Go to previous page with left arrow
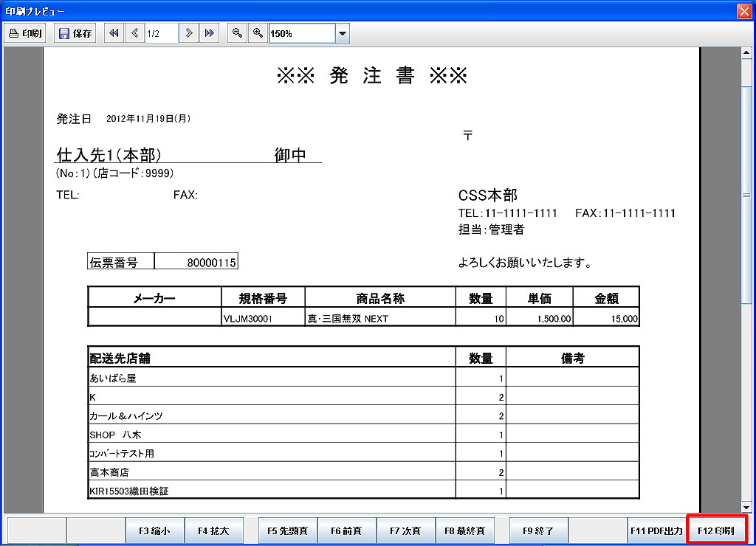 pyautogui.click(x=134, y=33)
